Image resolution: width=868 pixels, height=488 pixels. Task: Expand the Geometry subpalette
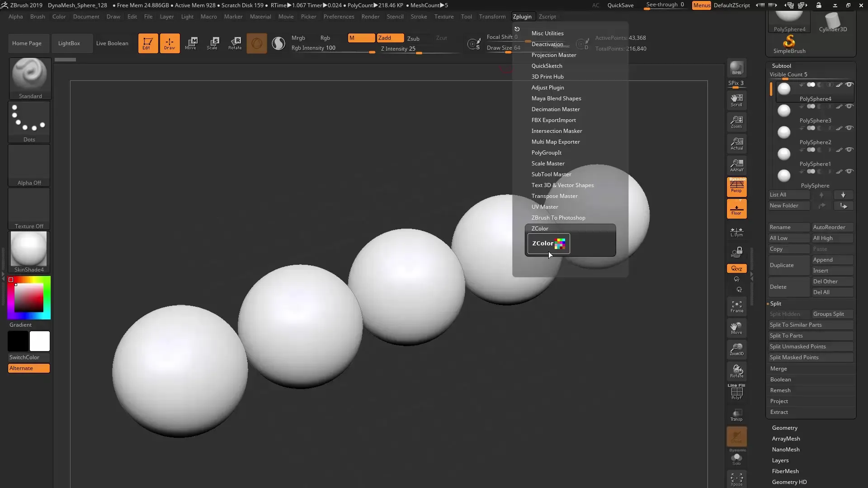pos(784,428)
